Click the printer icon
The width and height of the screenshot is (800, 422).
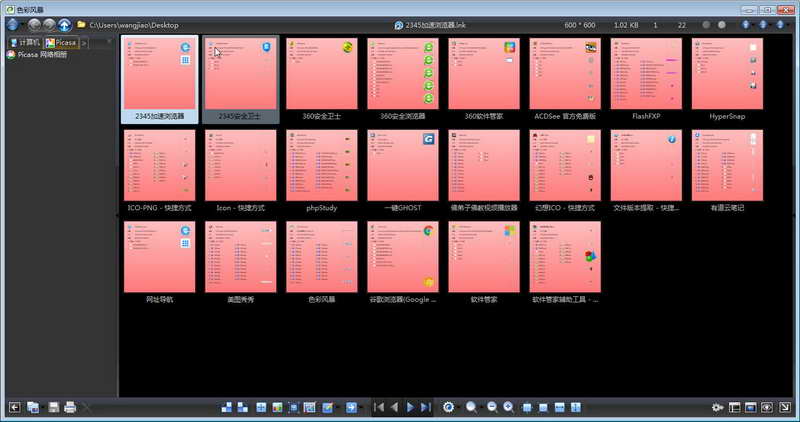pyautogui.click(x=70, y=407)
